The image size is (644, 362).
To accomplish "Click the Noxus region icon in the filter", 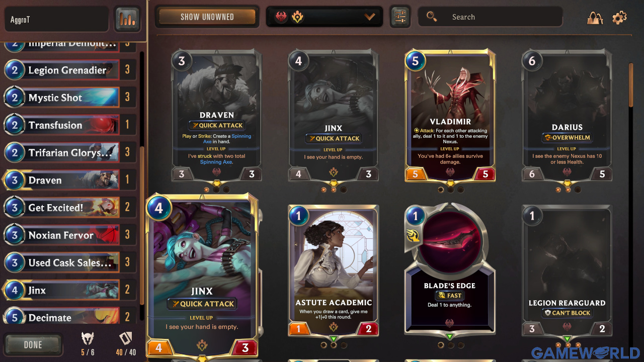I will [281, 17].
